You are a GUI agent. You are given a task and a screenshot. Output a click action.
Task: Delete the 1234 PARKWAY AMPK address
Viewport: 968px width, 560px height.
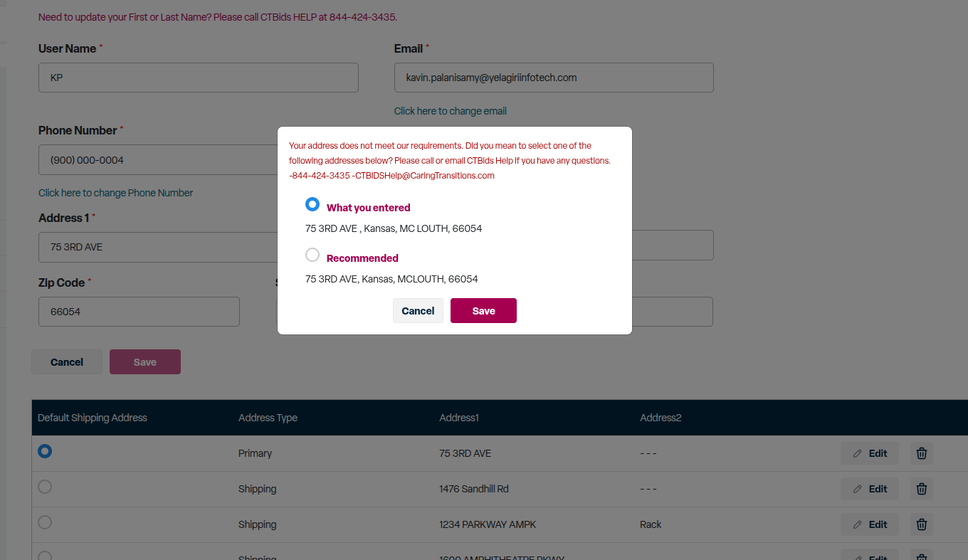coord(921,524)
